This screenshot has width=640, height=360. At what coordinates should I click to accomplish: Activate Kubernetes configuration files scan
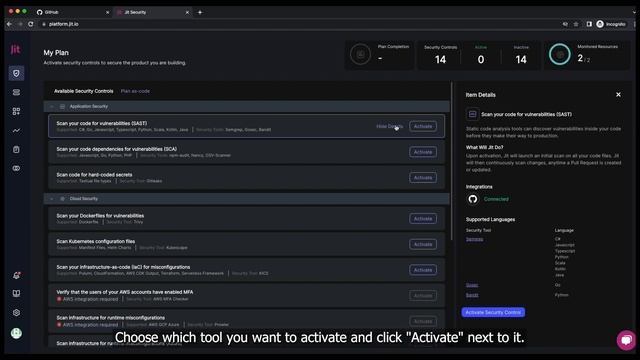pyautogui.click(x=423, y=244)
